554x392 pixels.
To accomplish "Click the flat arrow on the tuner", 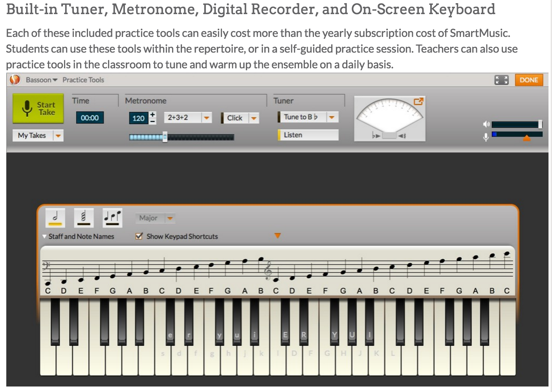I will (376, 136).
